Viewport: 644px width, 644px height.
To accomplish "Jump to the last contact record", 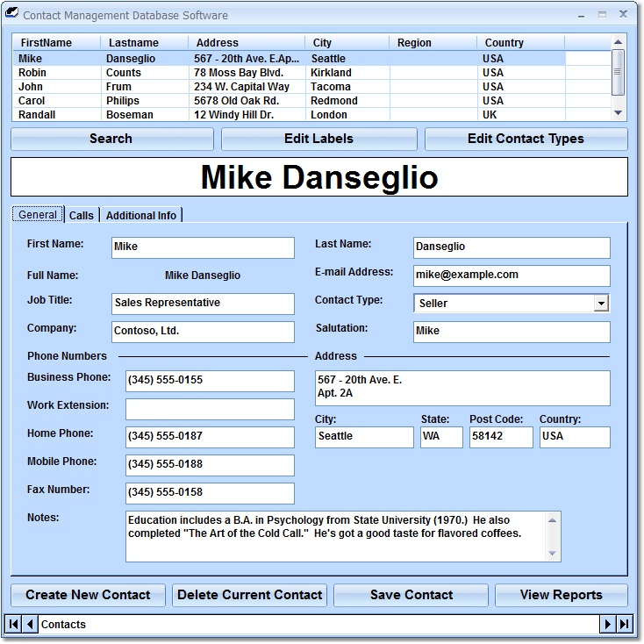I will pos(625,624).
